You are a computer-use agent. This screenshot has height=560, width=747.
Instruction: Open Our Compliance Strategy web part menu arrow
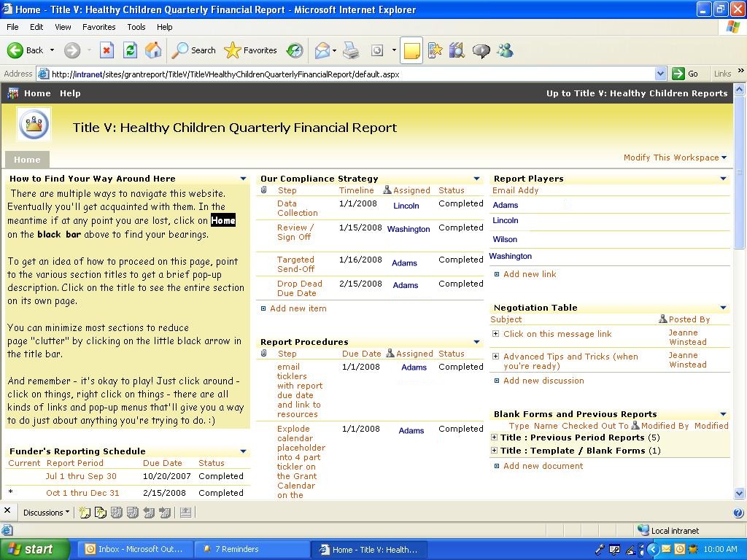(x=477, y=179)
